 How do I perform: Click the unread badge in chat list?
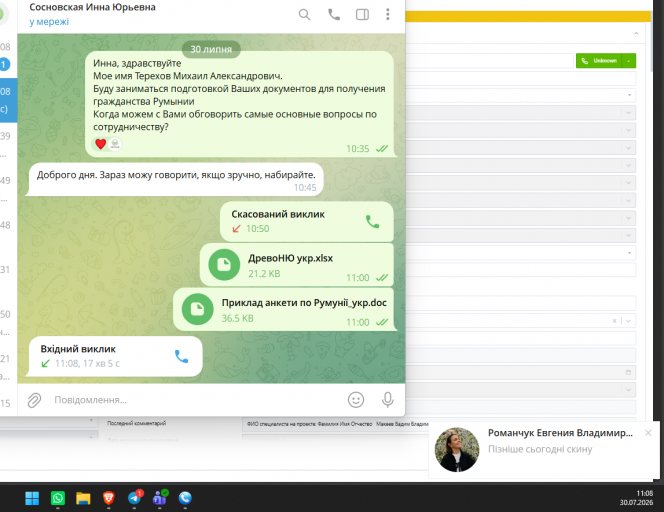[x=4, y=64]
